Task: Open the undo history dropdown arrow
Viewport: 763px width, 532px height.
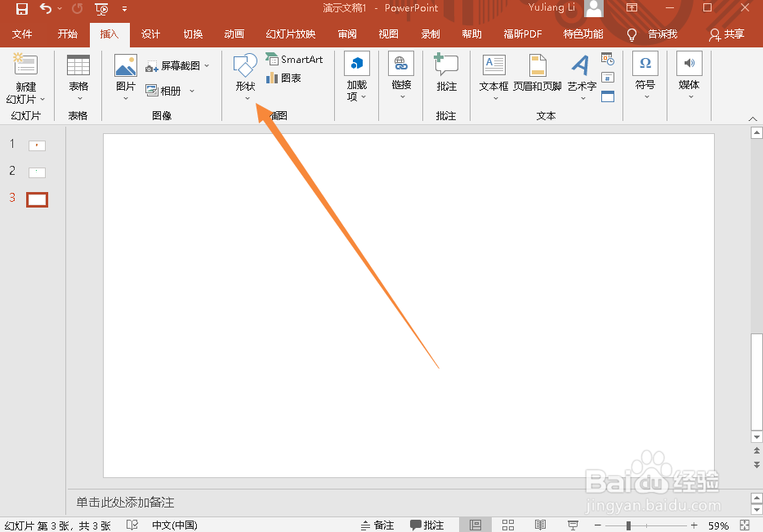Action: click(x=60, y=8)
